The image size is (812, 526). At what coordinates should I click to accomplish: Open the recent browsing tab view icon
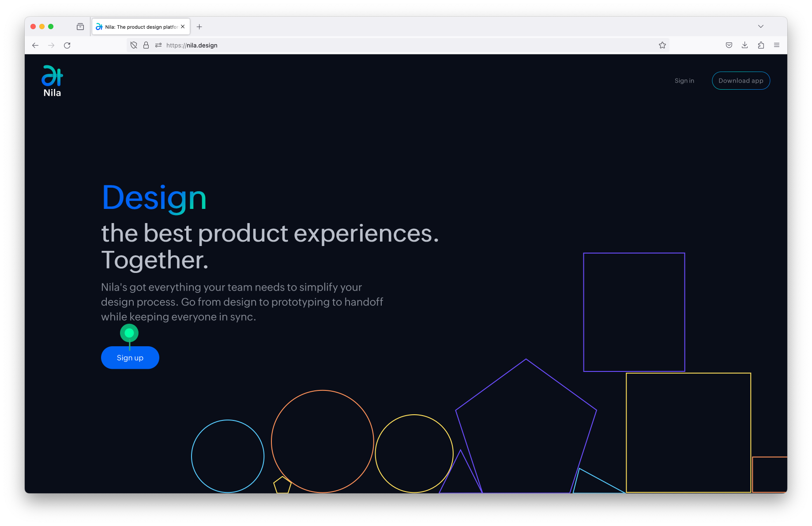[x=80, y=27]
